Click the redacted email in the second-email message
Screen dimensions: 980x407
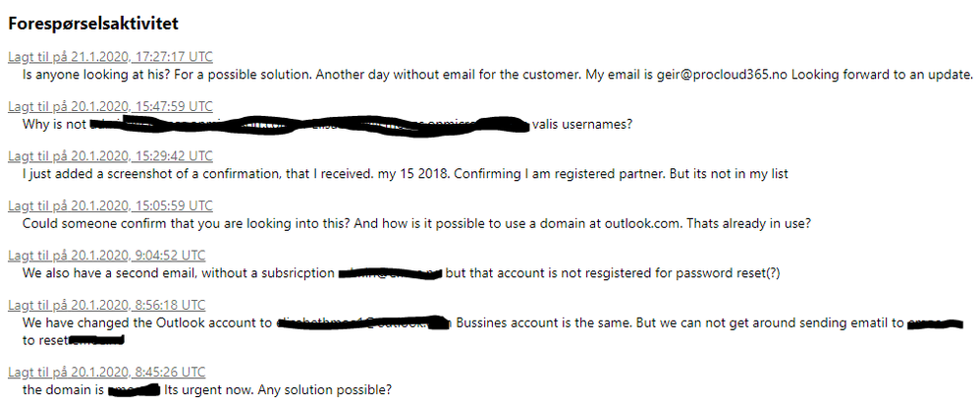(x=389, y=273)
